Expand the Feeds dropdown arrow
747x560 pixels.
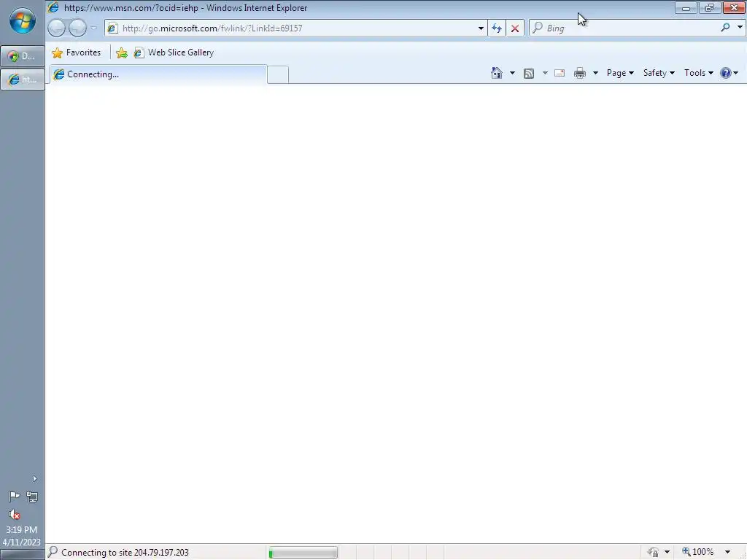[545, 73]
